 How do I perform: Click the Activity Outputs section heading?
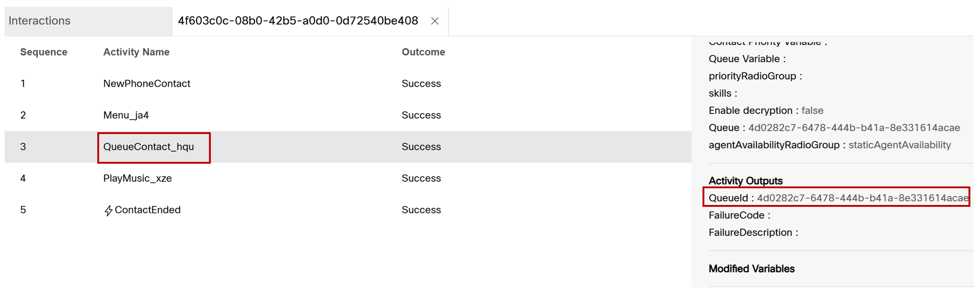point(745,181)
